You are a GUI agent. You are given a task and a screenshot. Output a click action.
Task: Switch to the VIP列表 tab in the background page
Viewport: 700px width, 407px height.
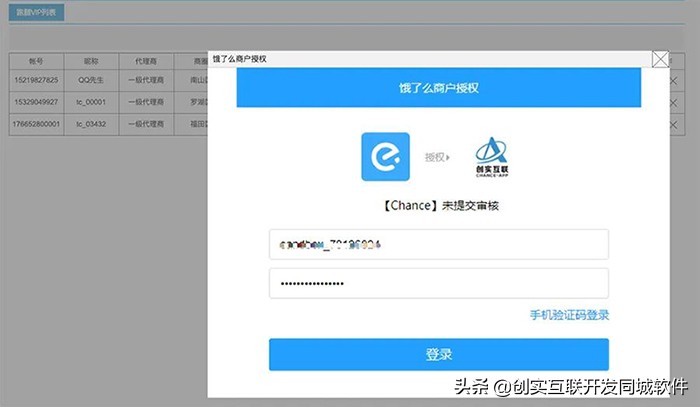tap(37, 12)
